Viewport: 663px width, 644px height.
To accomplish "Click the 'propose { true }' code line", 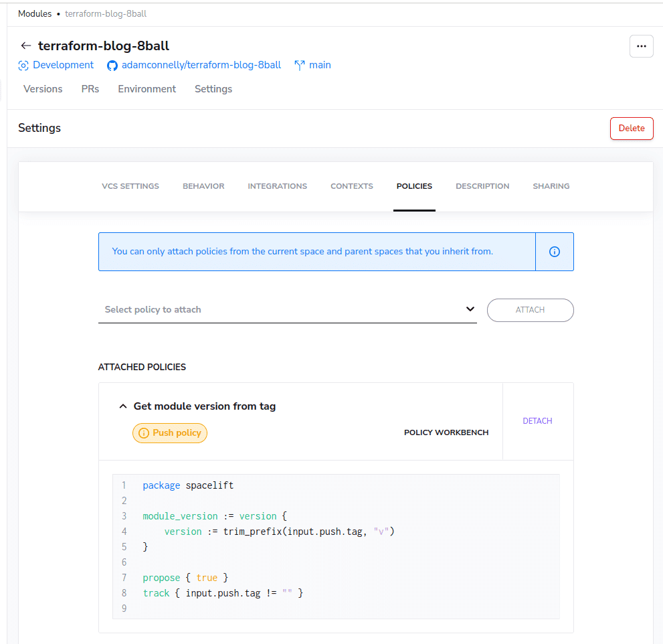I will pyautogui.click(x=185, y=578).
